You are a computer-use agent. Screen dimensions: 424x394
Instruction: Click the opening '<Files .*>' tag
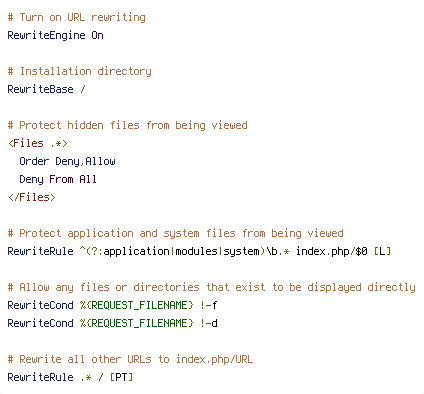38,143
